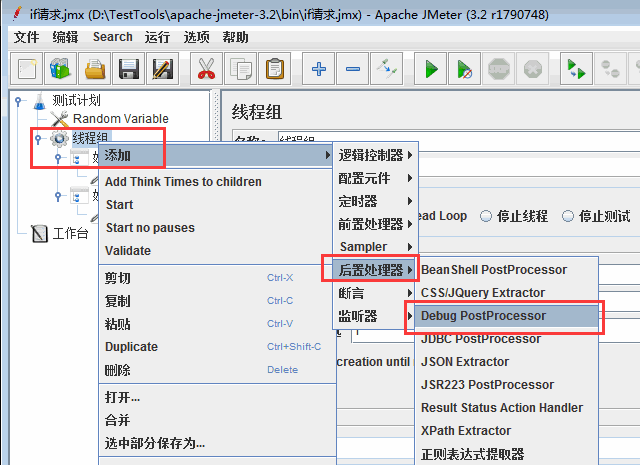This screenshot has width=640, height=465.
Task: Click the Start no pauses toolbar icon
Action: [464, 69]
